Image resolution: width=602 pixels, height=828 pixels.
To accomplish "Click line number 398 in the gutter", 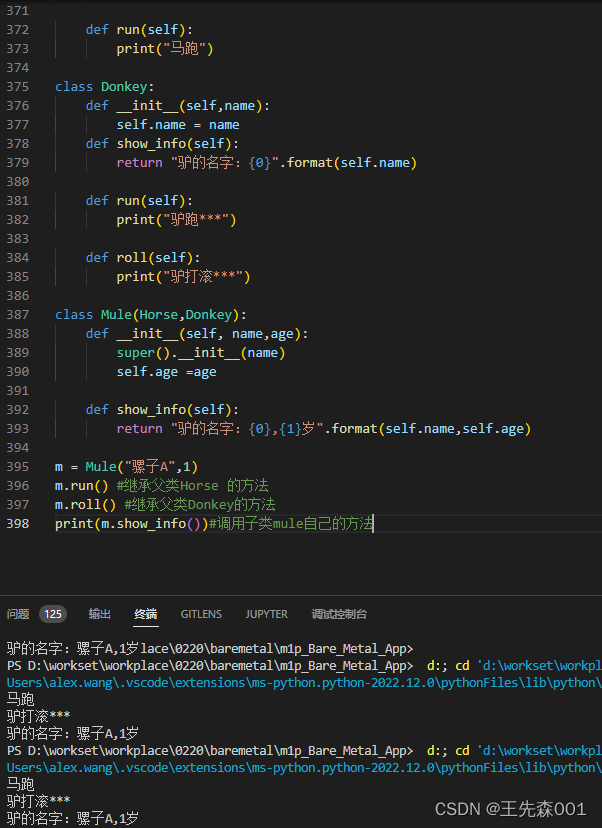I will point(17,524).
